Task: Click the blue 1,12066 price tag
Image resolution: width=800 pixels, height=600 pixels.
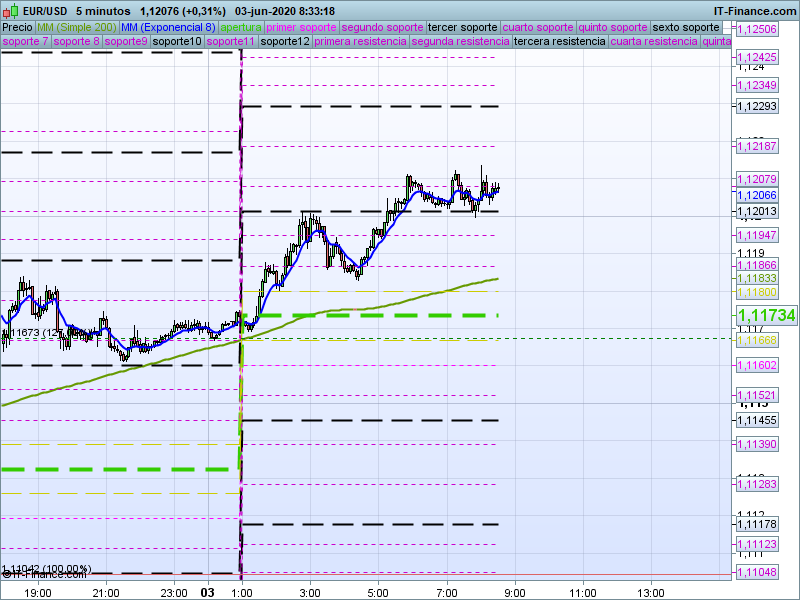Action: click(x=757, y=195)
